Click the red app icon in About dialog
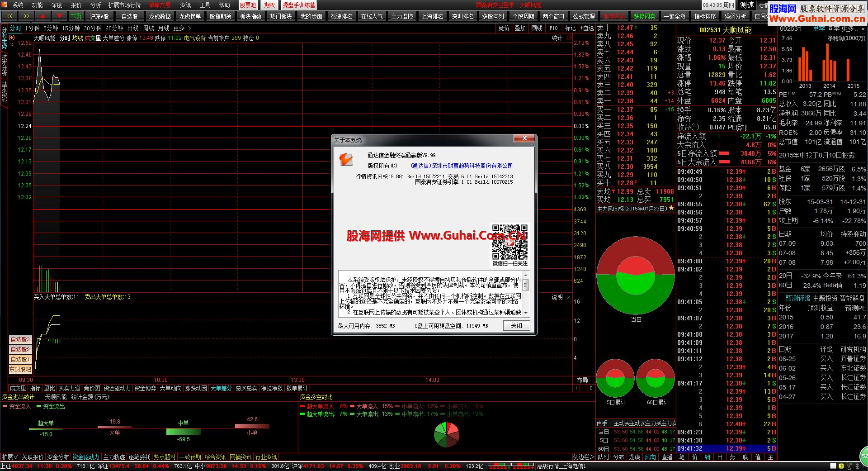 346,159
